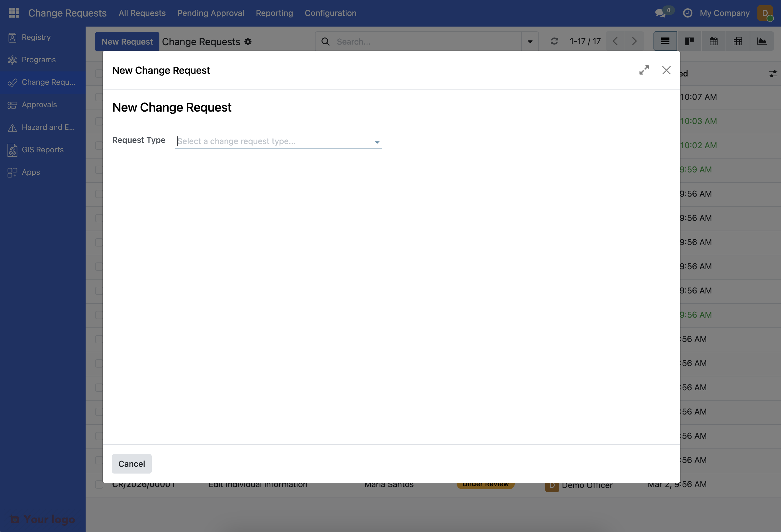The image size is (781, 532).
Task: Click the search magnifier icon
Action: pos(325,42)
